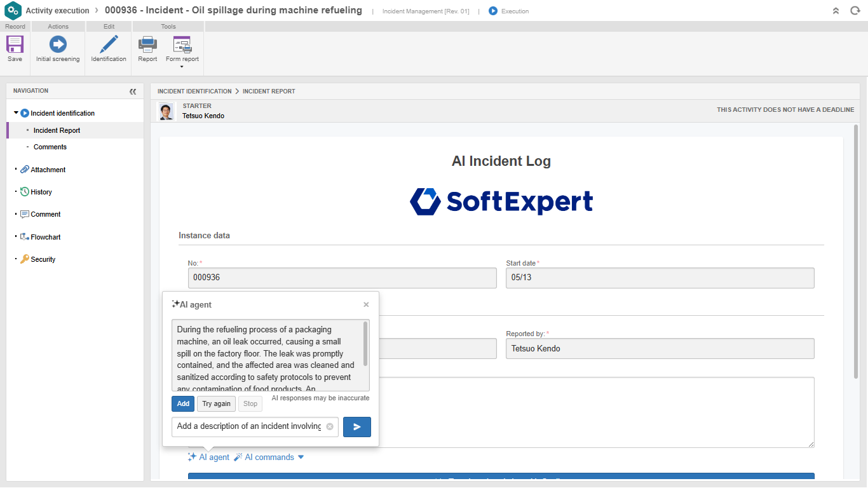Click the form's vertical scrollbar
Image resolution: width=868 pixels, height=488 pixels.
click(x=857, y=251)
